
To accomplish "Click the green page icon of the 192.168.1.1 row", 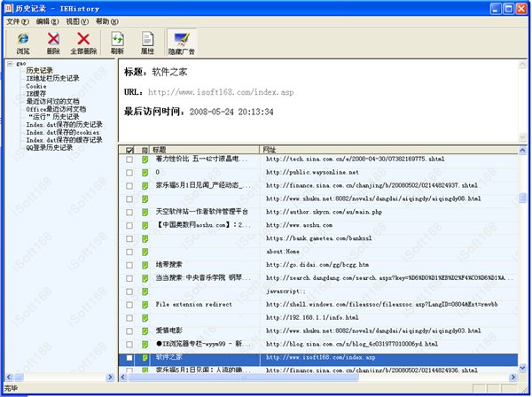I will pyautogui.click(x=145, y=318).
